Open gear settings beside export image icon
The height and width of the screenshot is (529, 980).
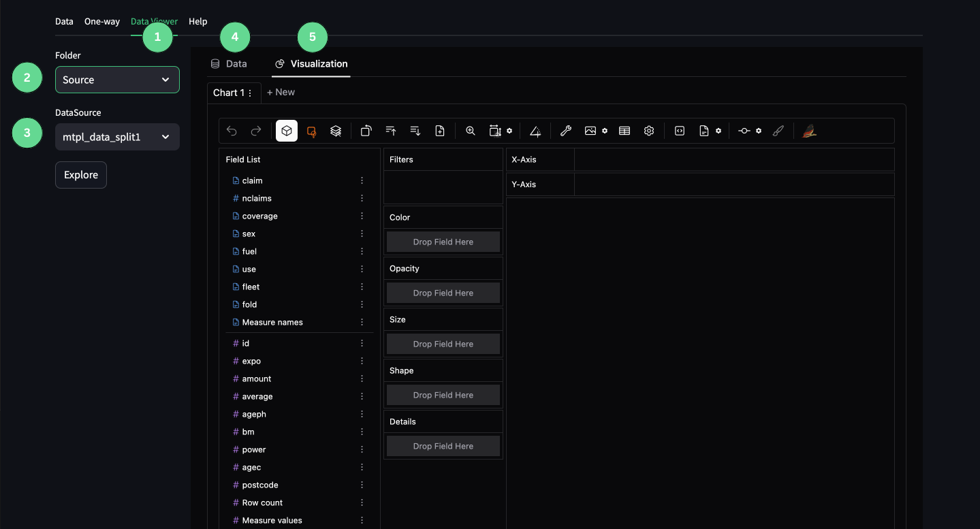(x=605, y=131)
